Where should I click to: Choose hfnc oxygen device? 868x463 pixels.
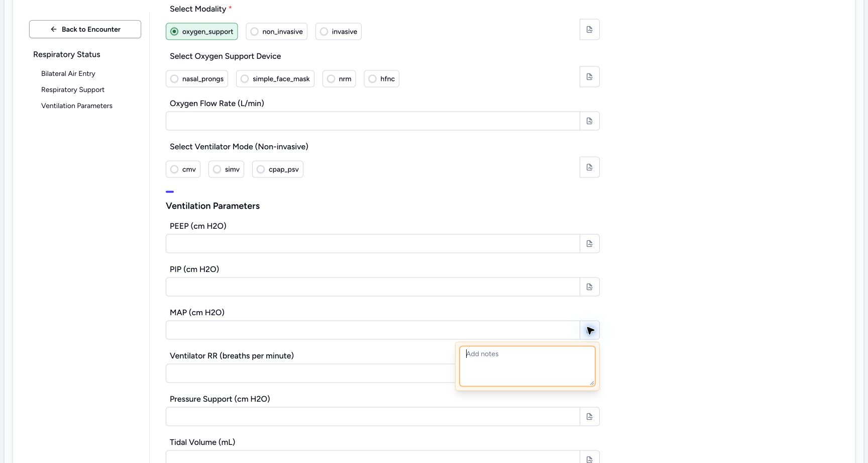(381, 79)
